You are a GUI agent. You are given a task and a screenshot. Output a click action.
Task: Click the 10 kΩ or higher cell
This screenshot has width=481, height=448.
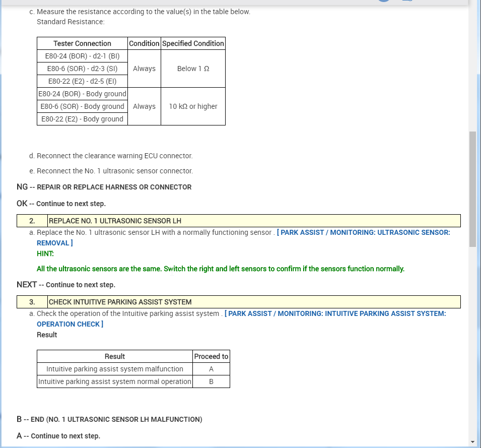pos(193,106)
